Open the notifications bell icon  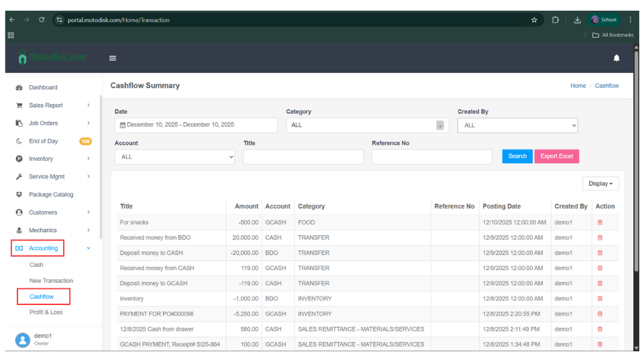pyautogui.click(x=616, y=58)
